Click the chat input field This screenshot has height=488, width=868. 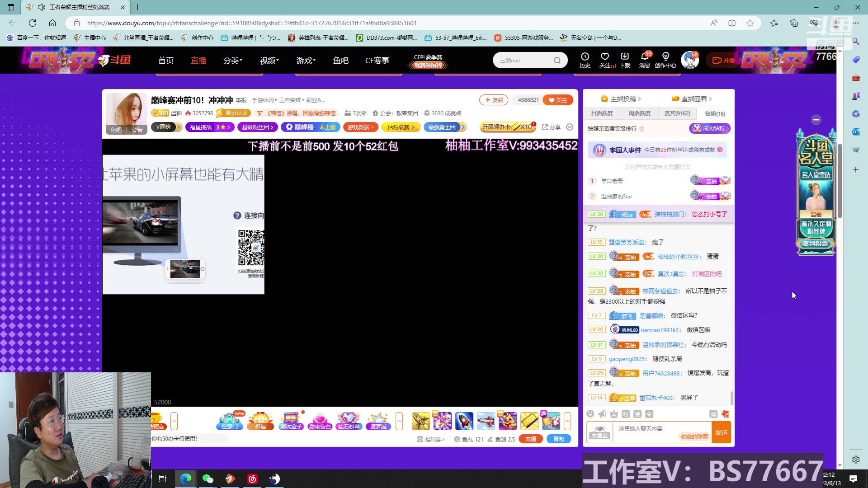point(662,432)
